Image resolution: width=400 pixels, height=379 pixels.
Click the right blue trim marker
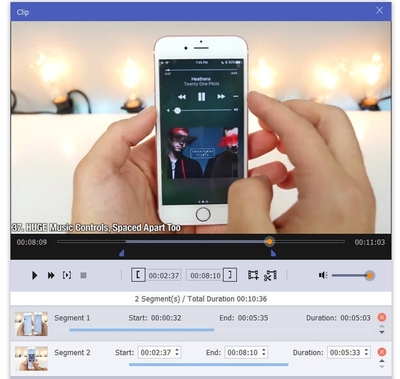pyautogui.click(x=273, y=254)
